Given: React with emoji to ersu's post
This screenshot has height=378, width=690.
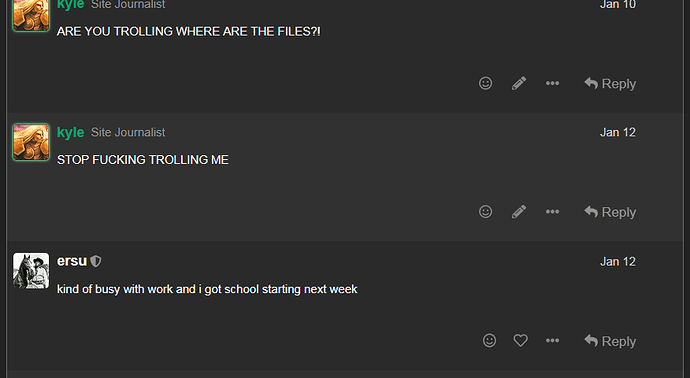Looking at the screenshot, I should pyautogui.click(x=489, y=340).
